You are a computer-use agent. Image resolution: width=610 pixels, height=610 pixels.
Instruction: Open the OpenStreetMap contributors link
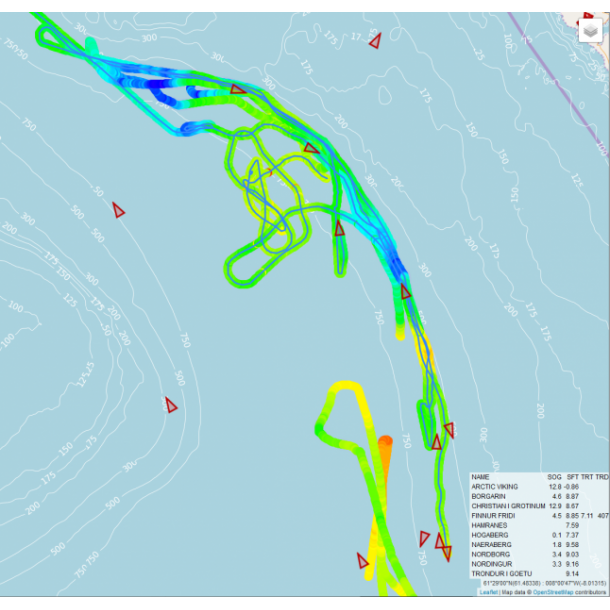(x=556, y=592)
